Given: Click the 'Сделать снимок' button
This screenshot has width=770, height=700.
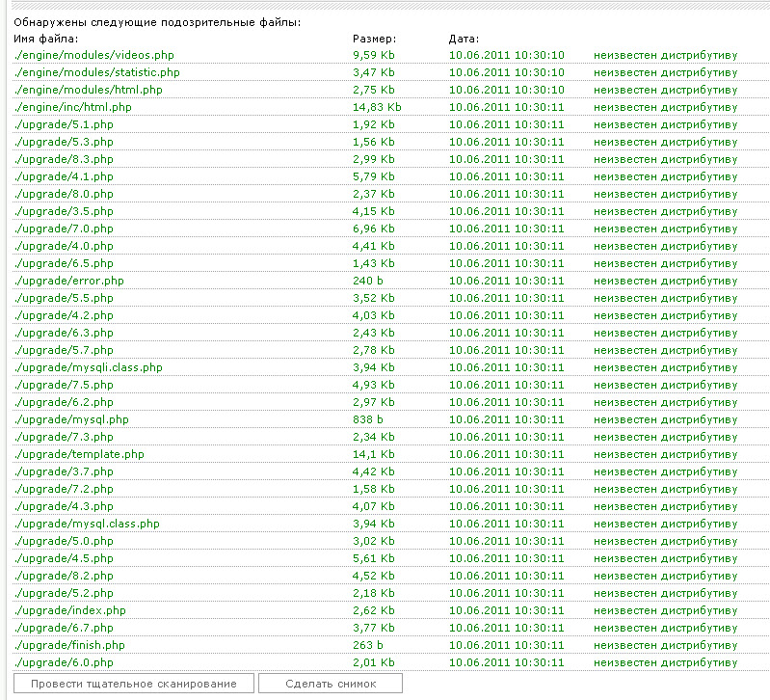Looking at the screenshot, I should (331, 684).
